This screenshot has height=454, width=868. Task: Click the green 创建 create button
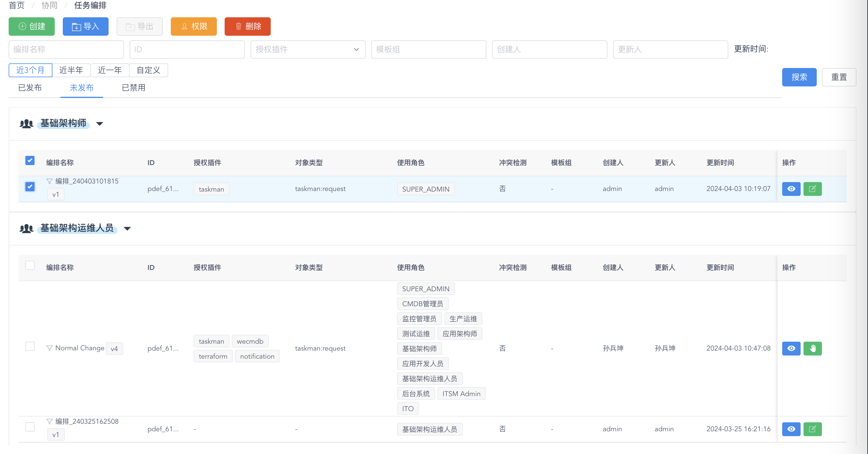32,26
